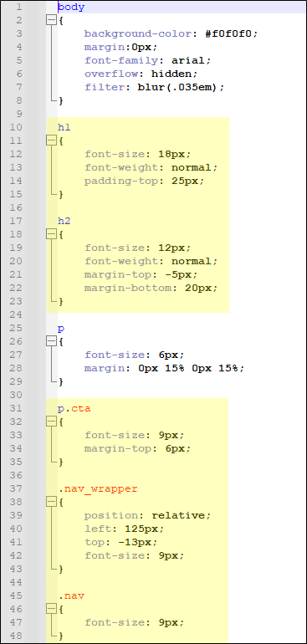
Task: Fold the p rule block
Action: click(51, 341)
